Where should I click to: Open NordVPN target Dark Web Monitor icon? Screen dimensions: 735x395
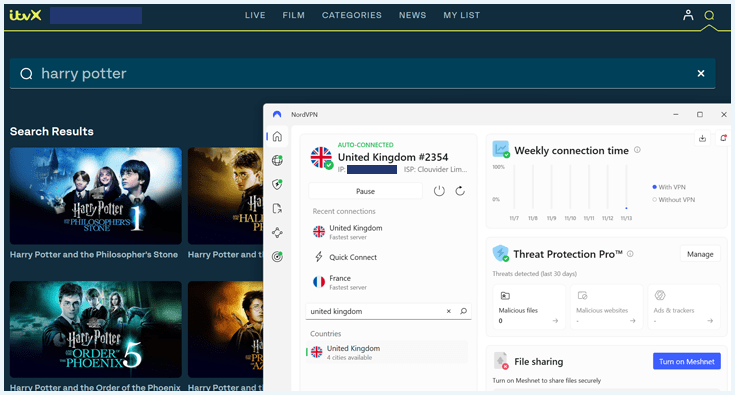tap(277, 256)
